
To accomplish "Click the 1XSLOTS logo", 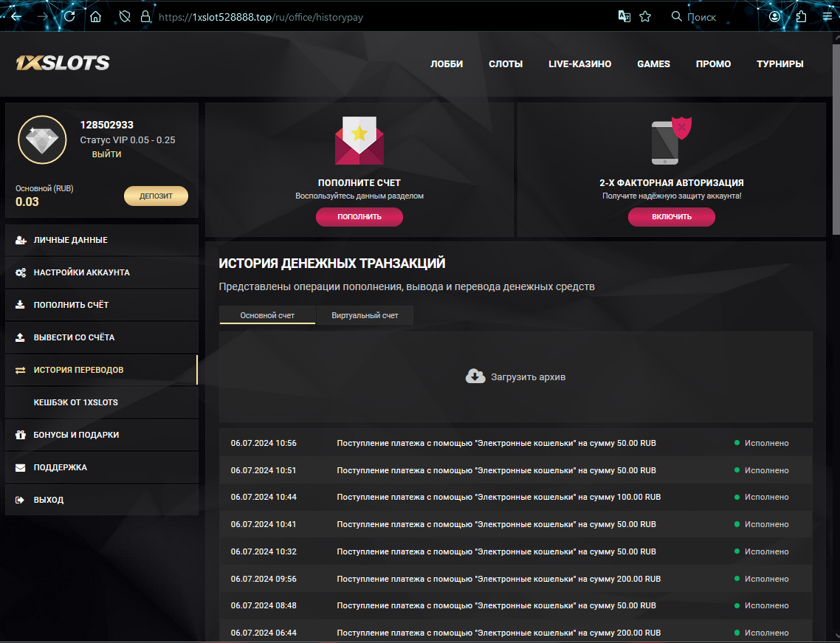I will click(63, 63).
